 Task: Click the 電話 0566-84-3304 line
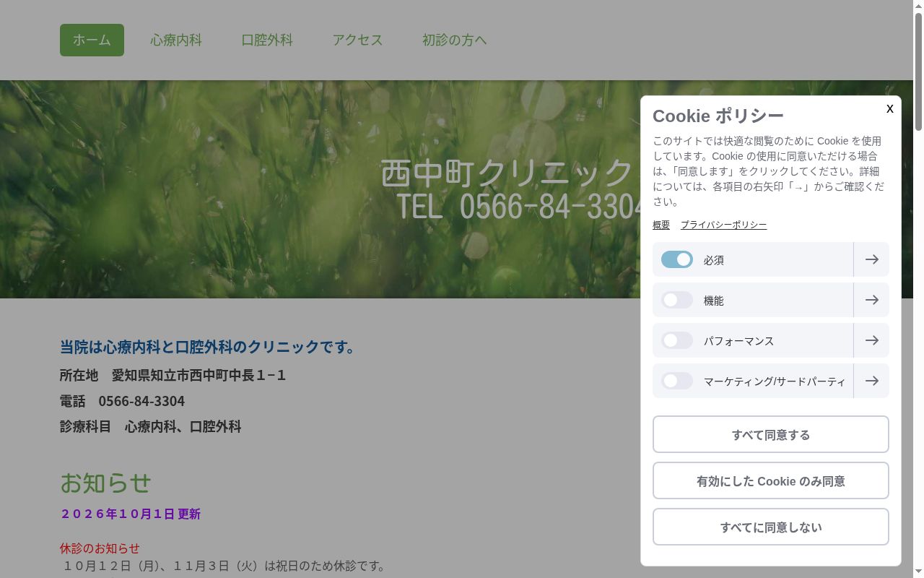pyautogui.click(x=122, y=401)
